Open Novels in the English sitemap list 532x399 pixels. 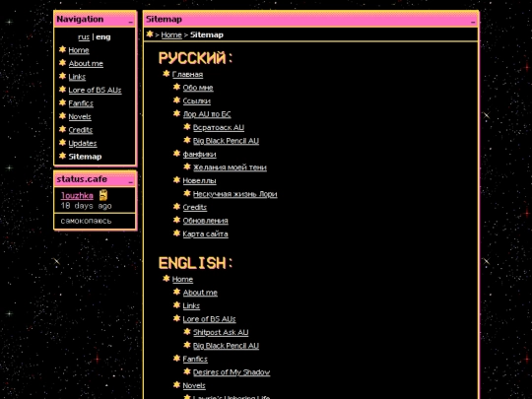tap(194, 385)
